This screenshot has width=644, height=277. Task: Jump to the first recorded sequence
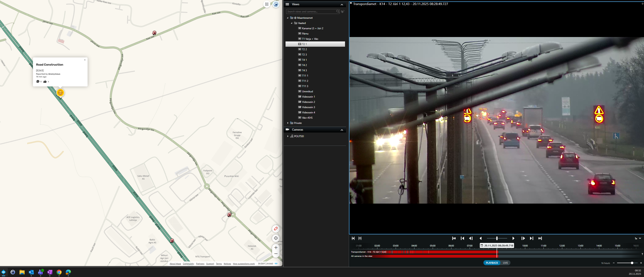(454, 238)
